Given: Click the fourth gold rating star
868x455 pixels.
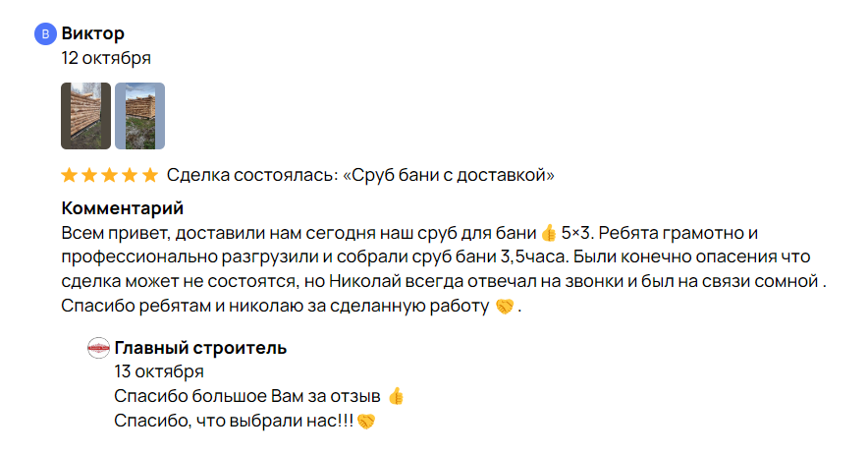Looking at the screenshot, I should tap(130, 175).
